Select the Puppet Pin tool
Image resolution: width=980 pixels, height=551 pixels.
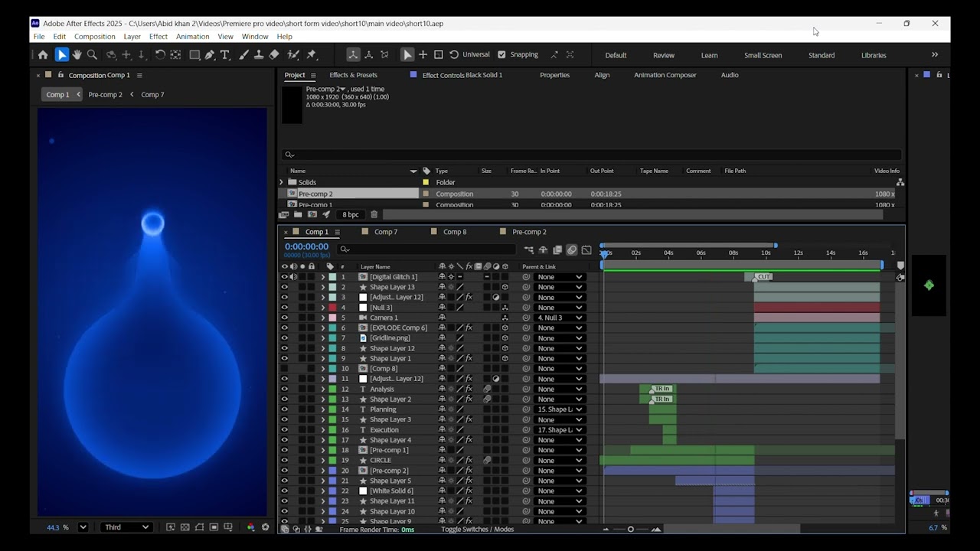[x=312, y=55]
